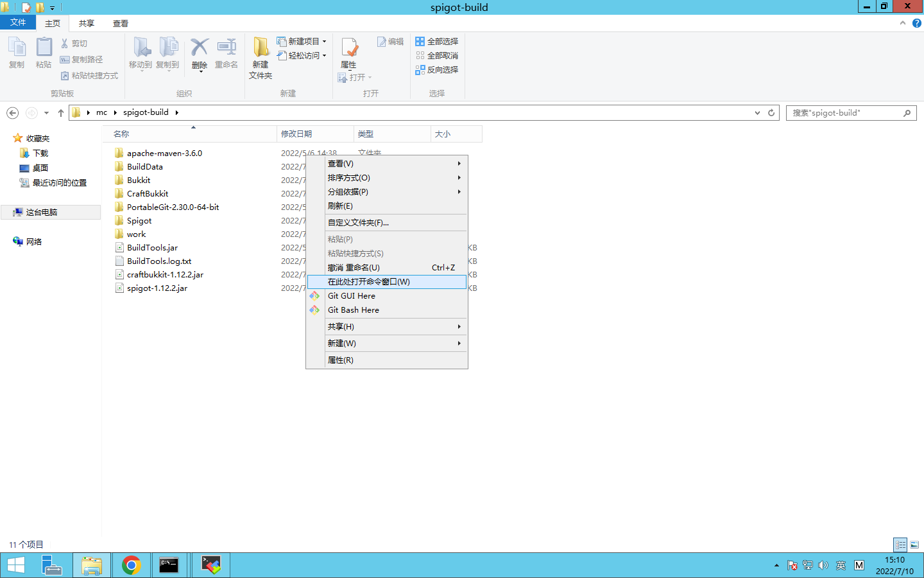This screenshot has height=578, width=924.
Task: Click the blue Help question mark icon
Action: coord(916,22)
